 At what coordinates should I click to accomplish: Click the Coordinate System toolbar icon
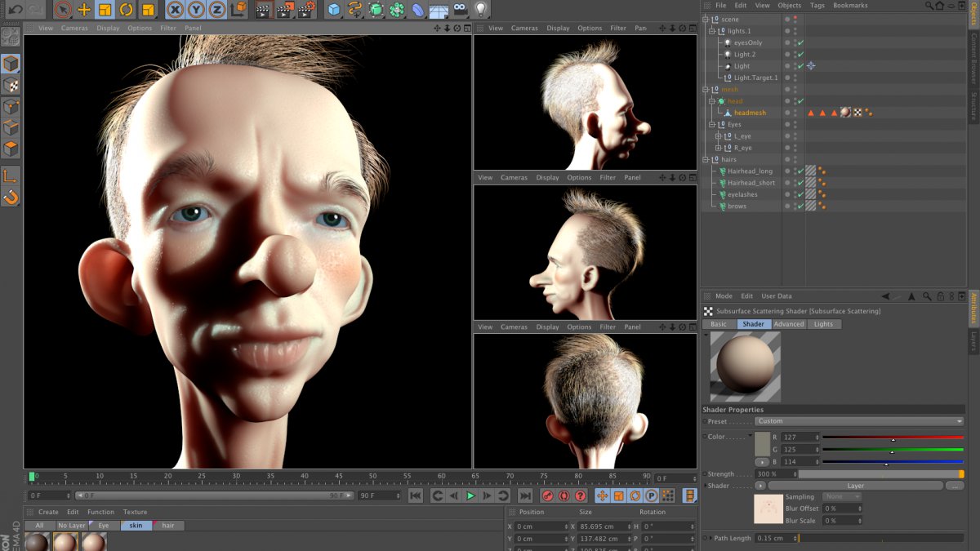coord(238,10)
